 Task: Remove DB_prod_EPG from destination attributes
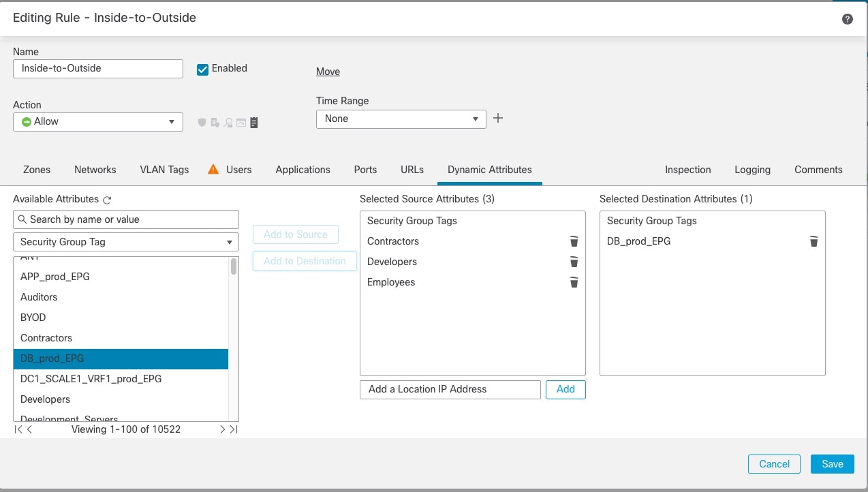[813, 241]
